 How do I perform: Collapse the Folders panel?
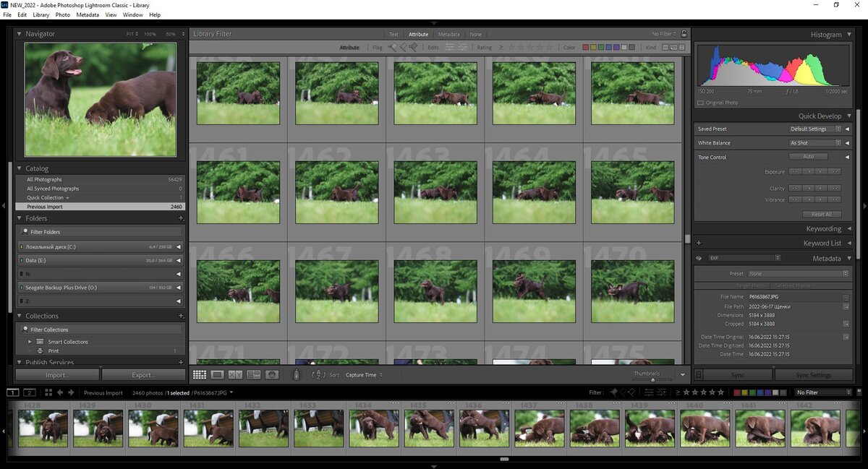coord(20,218)
